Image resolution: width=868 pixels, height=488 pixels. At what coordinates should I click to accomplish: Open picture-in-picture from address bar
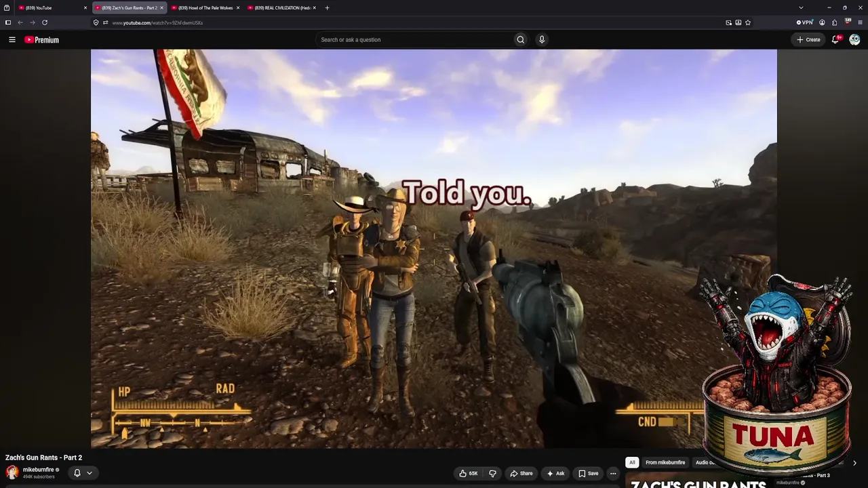(728, 22)
